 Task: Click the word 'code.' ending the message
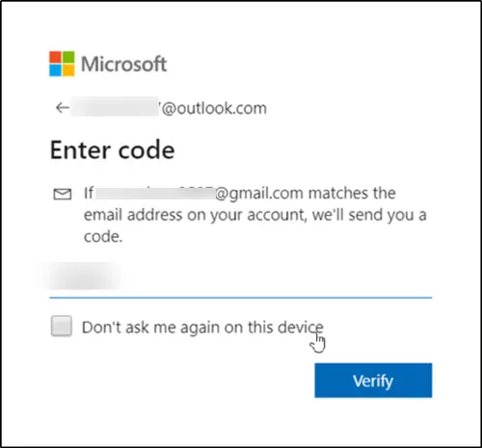click(103, 237)
